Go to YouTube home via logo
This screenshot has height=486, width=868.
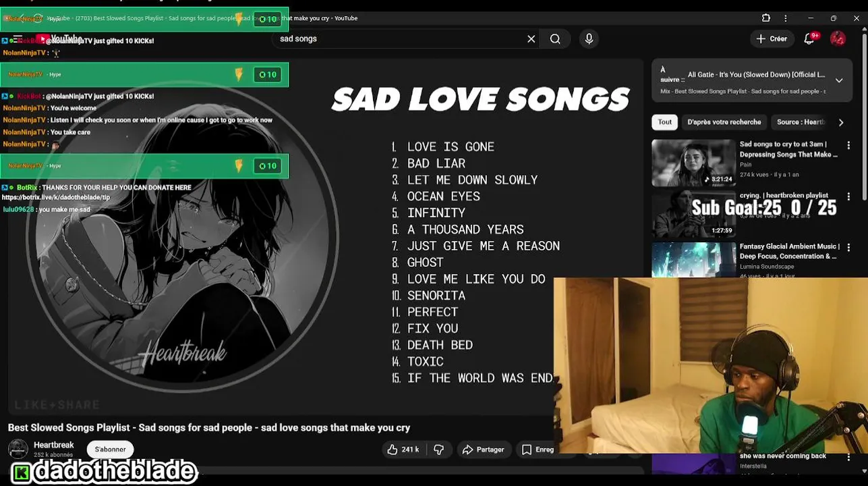tap(59, 39)
